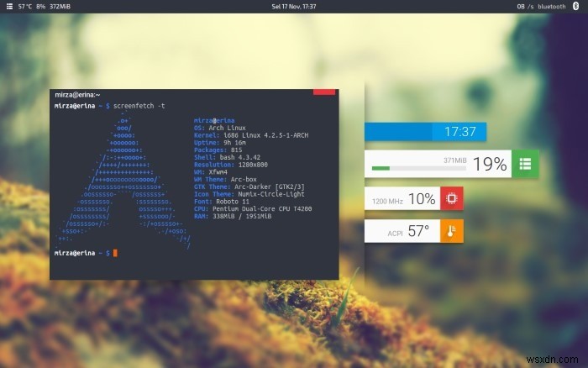
Task: Click the 'GTK Theme: Arc-Darker' line
Action: [x=249, y=187]
